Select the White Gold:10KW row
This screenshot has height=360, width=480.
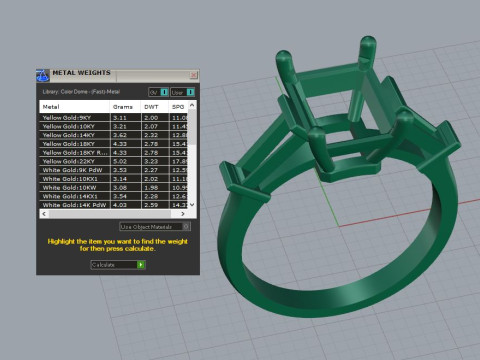[113, 188]
